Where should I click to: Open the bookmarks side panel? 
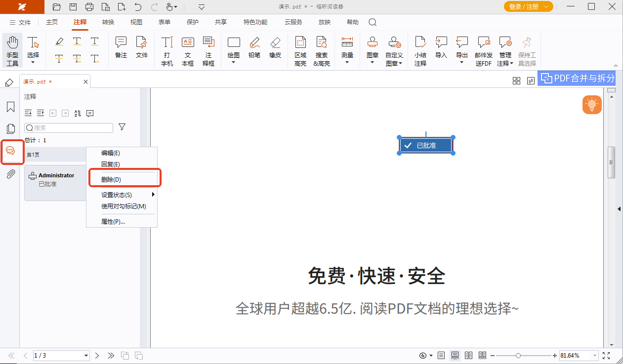click(x=10, y=107)
